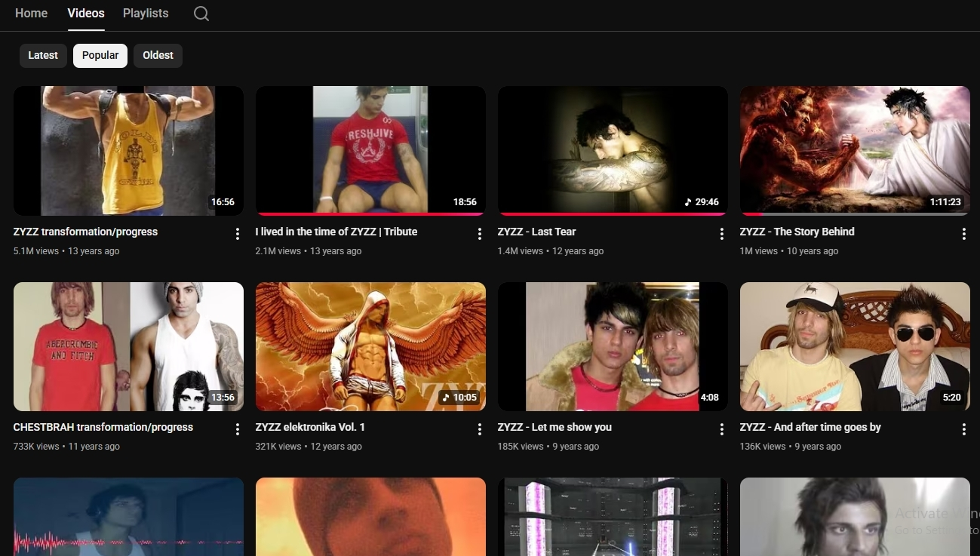Open the ZYZZ - Last Tear title link
The image size is (980, 556).
click(536, 232)
